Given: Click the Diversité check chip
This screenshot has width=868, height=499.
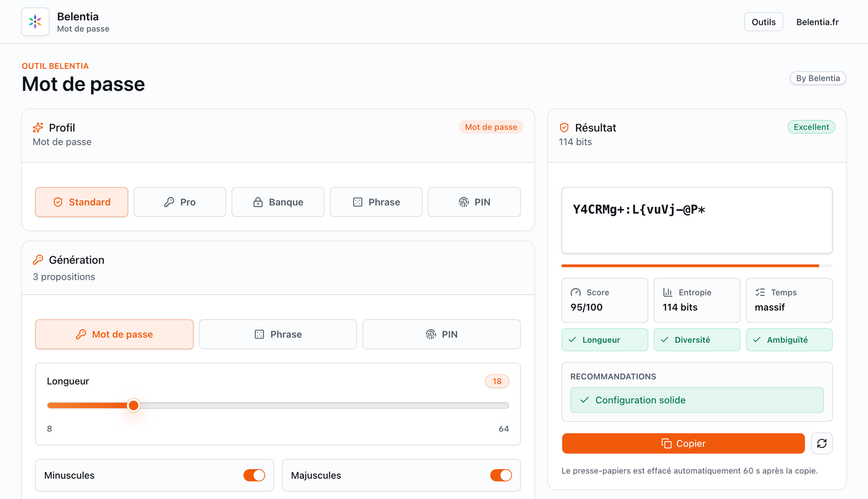Looking at the screenshot, I should [697, 340].
